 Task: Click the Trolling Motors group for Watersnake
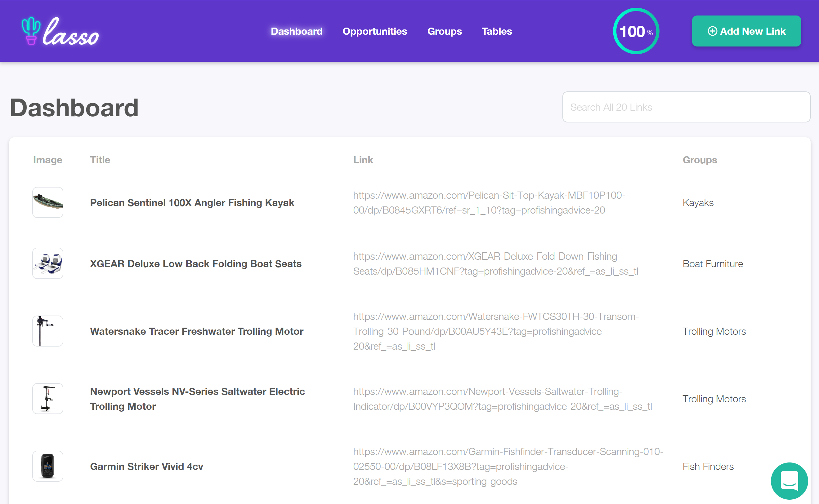point(714,331)
